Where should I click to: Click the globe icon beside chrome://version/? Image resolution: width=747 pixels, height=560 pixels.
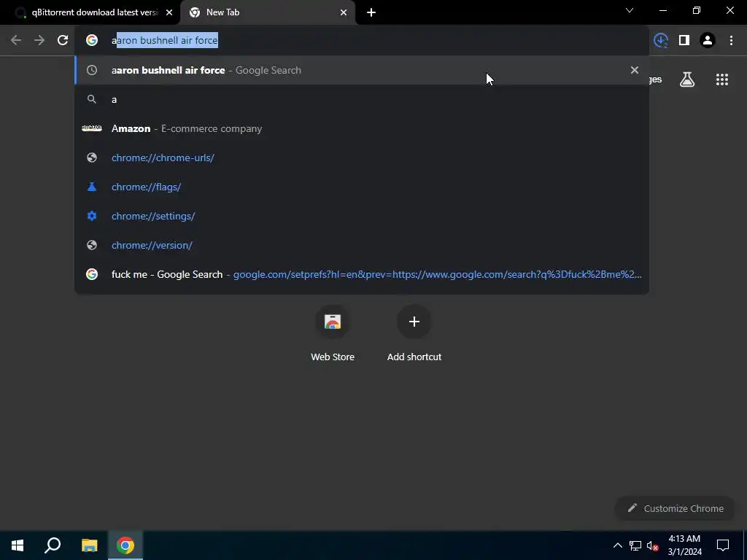point(92,245)
